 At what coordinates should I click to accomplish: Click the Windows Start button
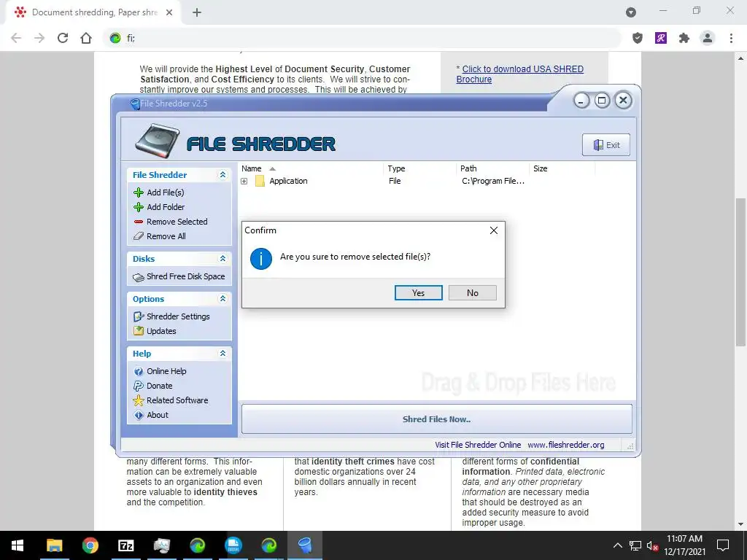click(x=18, y=545)
